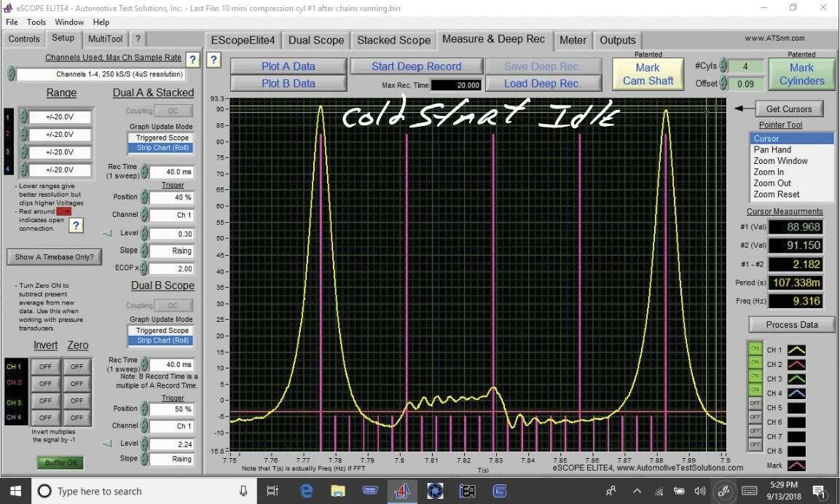Adjust the cylinder Offset stepper
840x504 pixels.
pyautogui.click(x=723, y=84)
